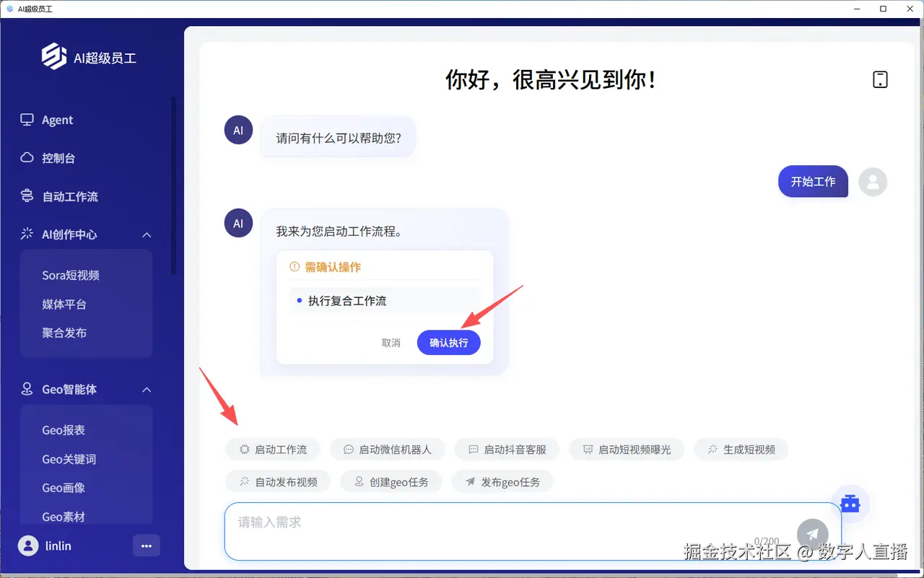Click the sidebar vertical scrollbar
The image size is (924, 578).
coord(173,185)
